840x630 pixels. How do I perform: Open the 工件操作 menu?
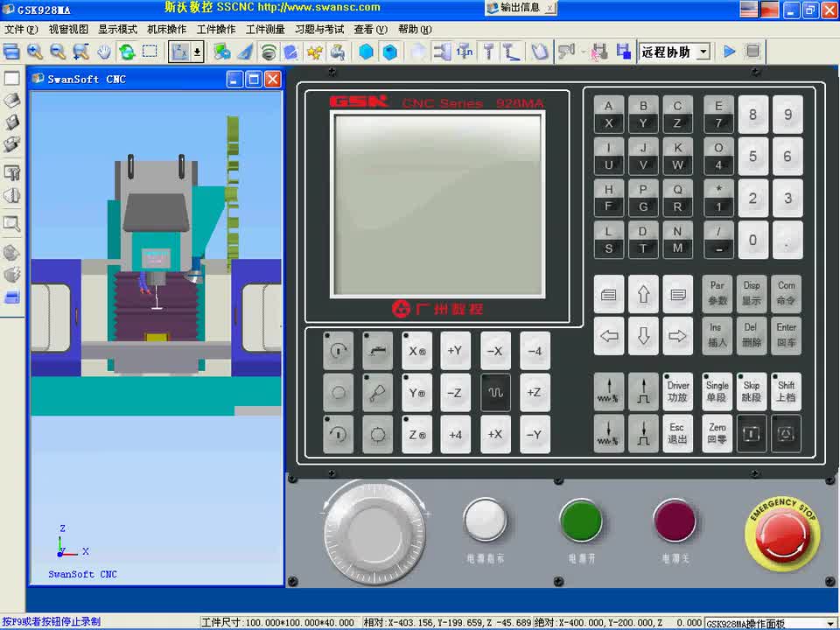click(216, 29)
